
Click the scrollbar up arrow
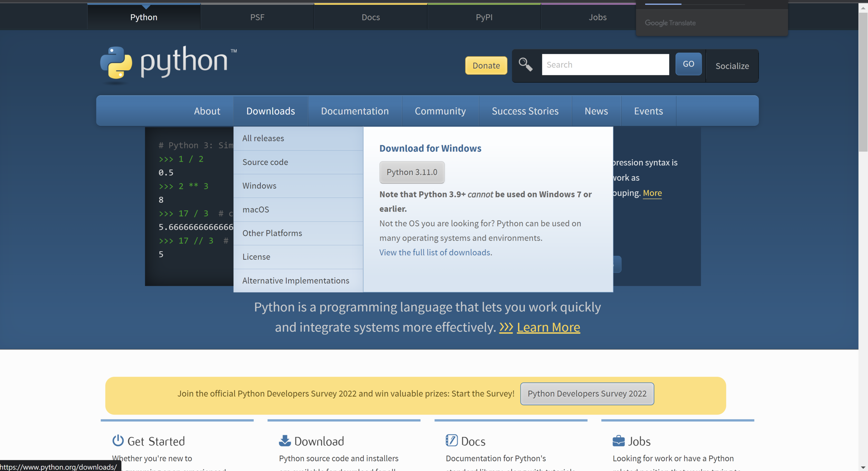pyautogui.click(x=863, y=8)
